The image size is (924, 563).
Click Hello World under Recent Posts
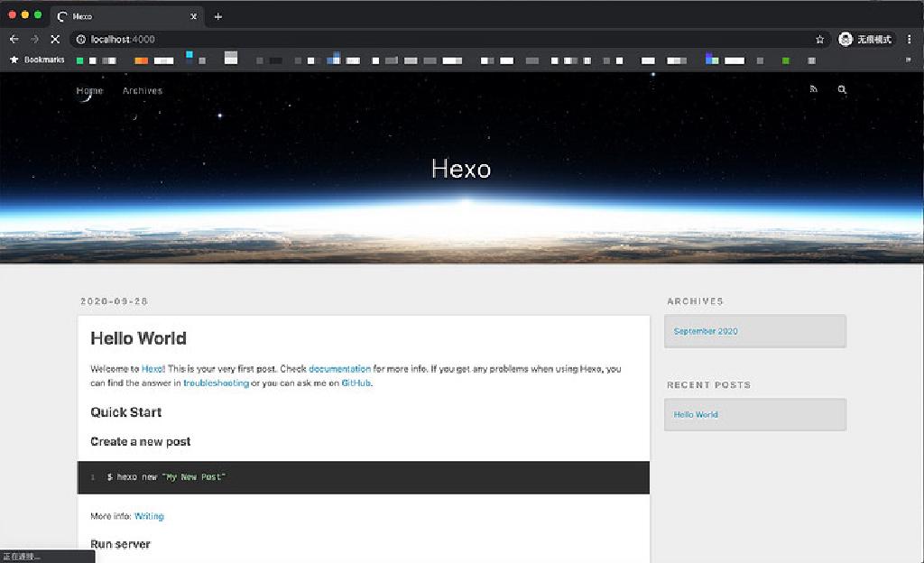[x=696, y=415]
